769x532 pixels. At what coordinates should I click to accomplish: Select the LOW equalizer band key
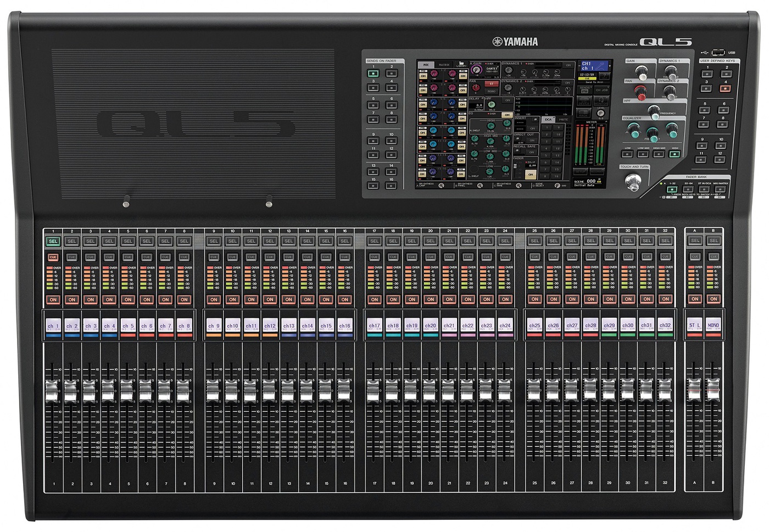click(x=627, y=154)
